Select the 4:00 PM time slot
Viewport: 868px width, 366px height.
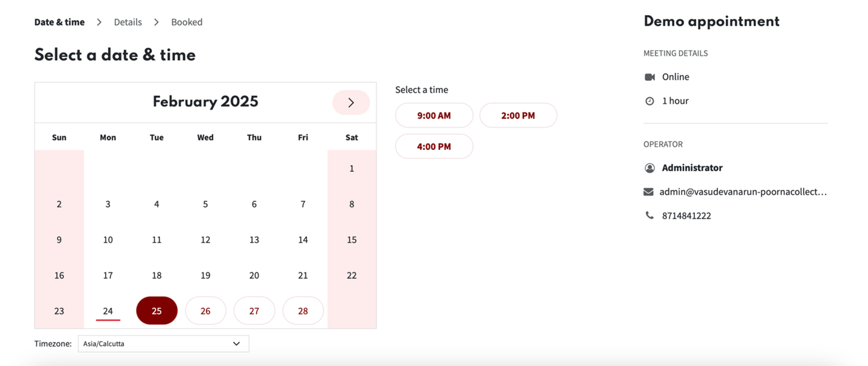434,146
